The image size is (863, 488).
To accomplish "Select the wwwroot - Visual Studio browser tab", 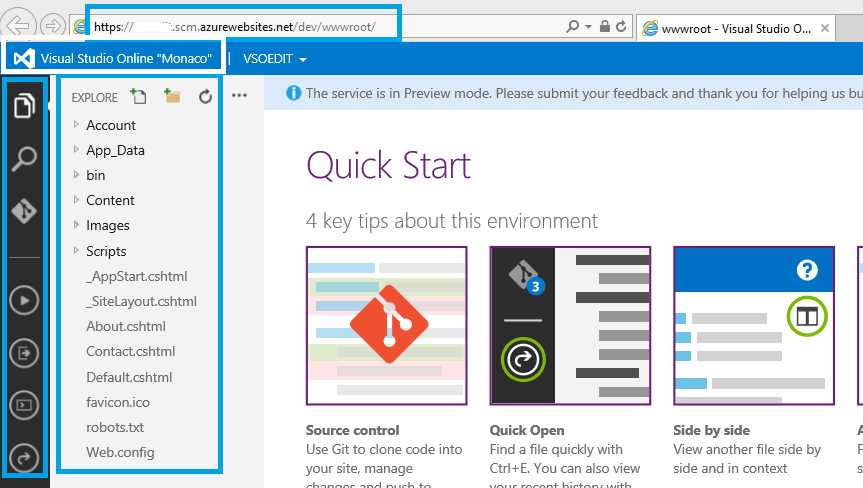I will 735,28.
